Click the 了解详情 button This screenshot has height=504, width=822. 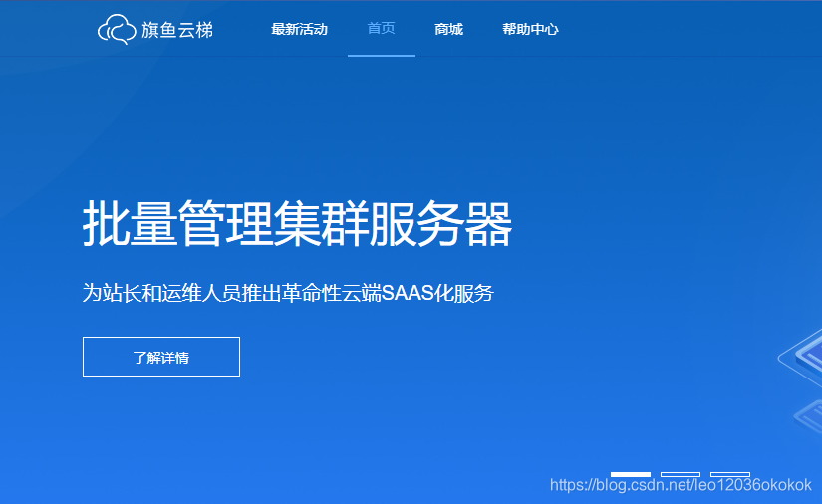pyautogui.click(x=161, y=357)
